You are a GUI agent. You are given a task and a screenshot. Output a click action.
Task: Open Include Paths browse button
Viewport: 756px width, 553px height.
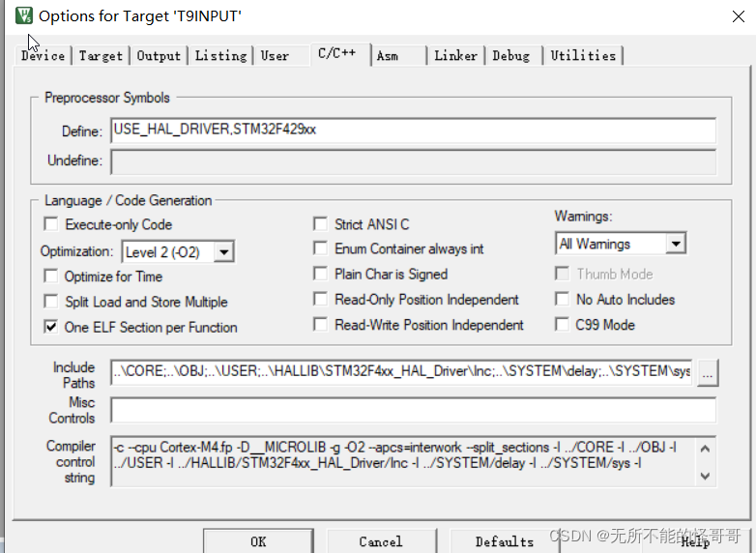[x=707, y=372]
